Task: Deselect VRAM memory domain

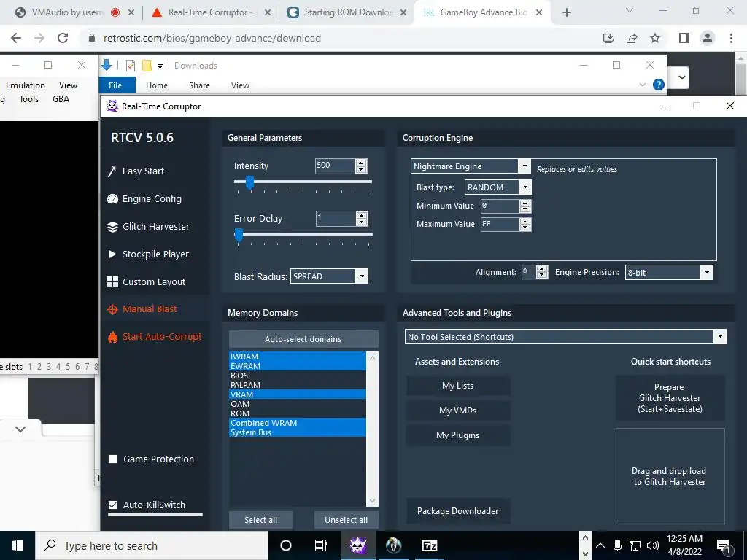Action: click(x=298, y=394)
